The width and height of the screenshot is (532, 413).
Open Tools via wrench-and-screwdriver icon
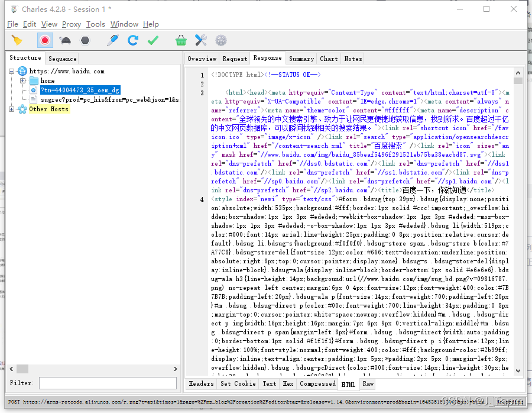click(201, 40)
